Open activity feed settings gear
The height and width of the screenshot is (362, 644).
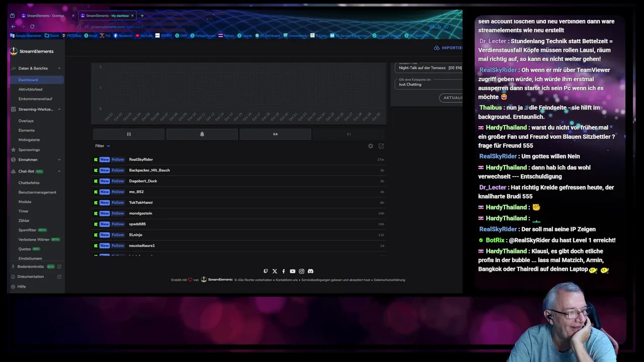click(x=371, y=146)
